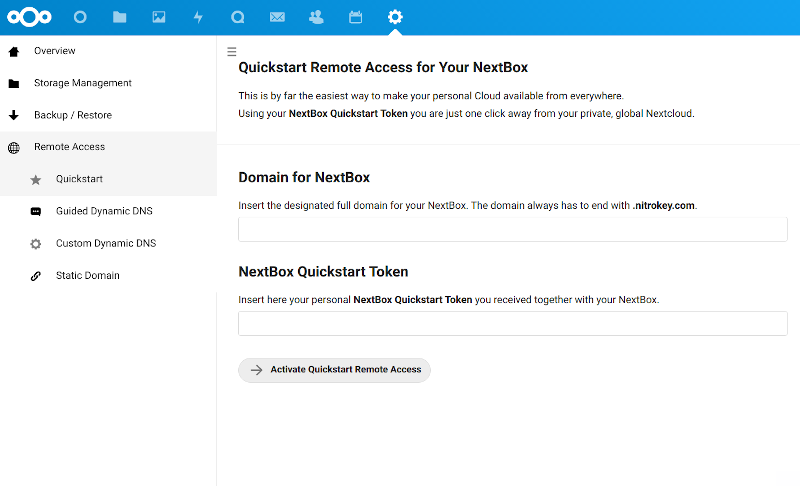Go to Overview in the sidebar
Image resolution: width=800 pixels, height=486 pixels.
[108, 51]
